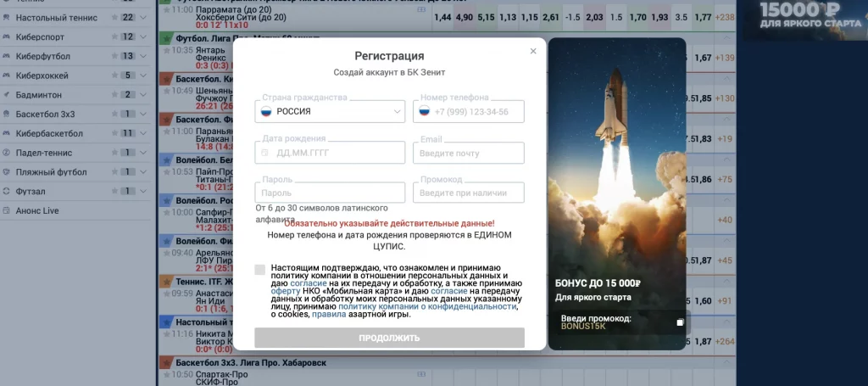Expand Киберфутбол chevron

[x=143, y=56]
